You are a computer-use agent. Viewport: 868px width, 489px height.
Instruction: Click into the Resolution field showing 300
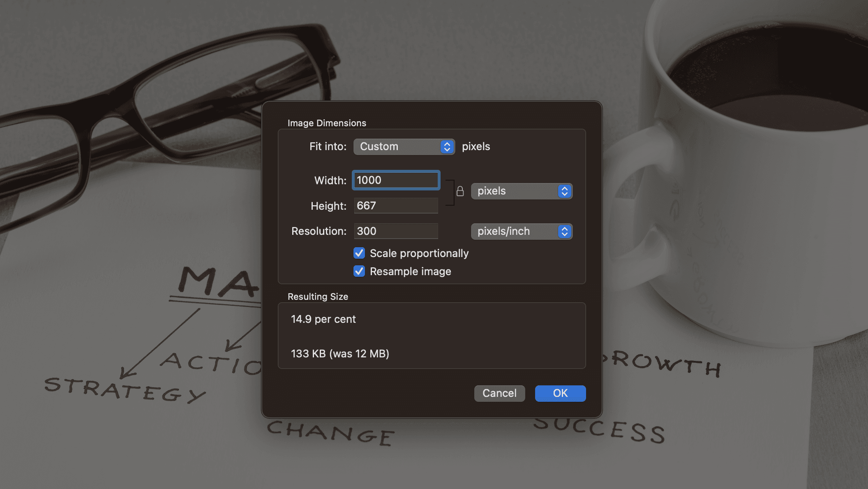click(396, 231)
